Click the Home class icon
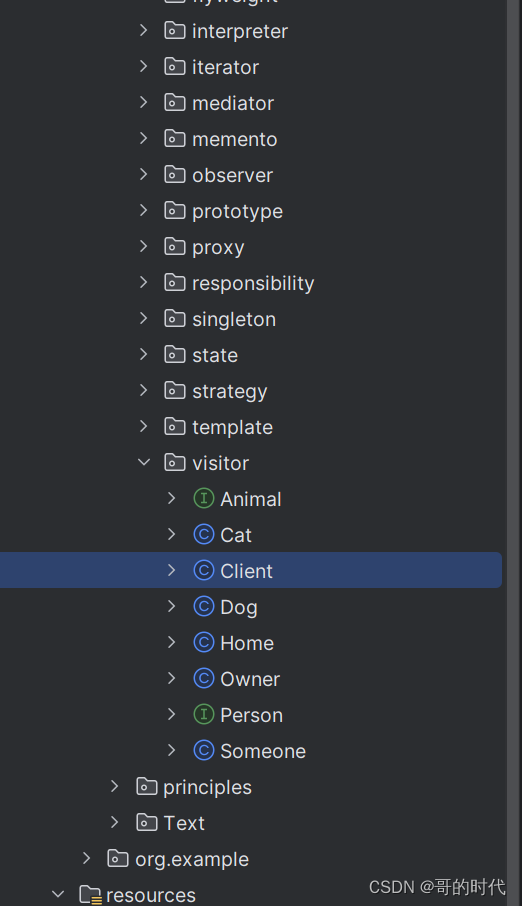The height and width of the screenshot is (906, 522). tap(203, 643)
